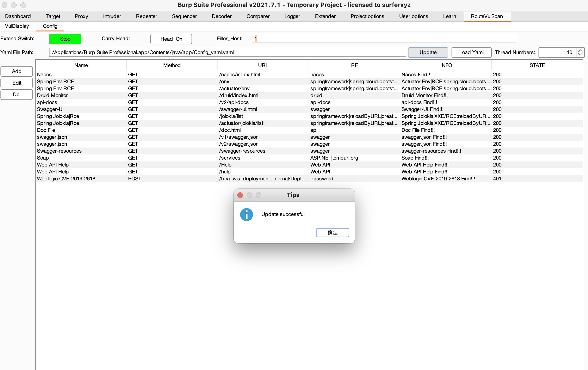This screenshot has height=370, width=588.
Task: Sort table by STATE column header
Action: point(537,65)
